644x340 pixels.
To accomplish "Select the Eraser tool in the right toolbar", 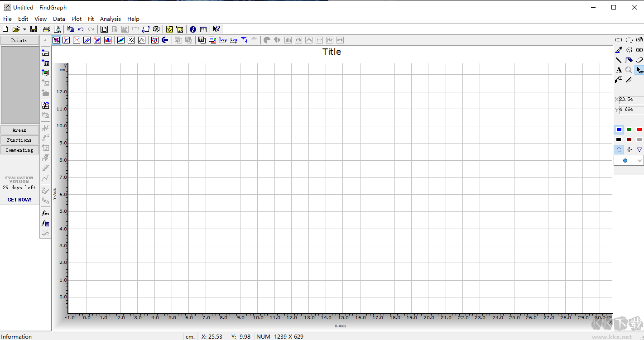I will (639, 60).
